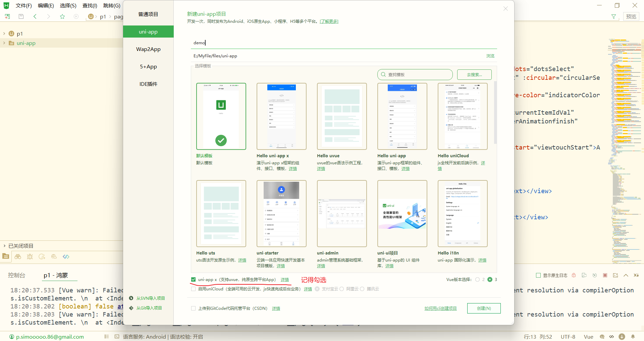Open the 了解更多 learn more link
The image size is (644, 341).
[329, 21]
